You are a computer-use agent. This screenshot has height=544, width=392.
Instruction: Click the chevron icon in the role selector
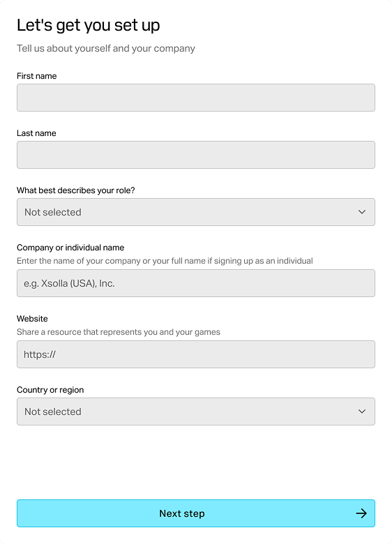362,212
